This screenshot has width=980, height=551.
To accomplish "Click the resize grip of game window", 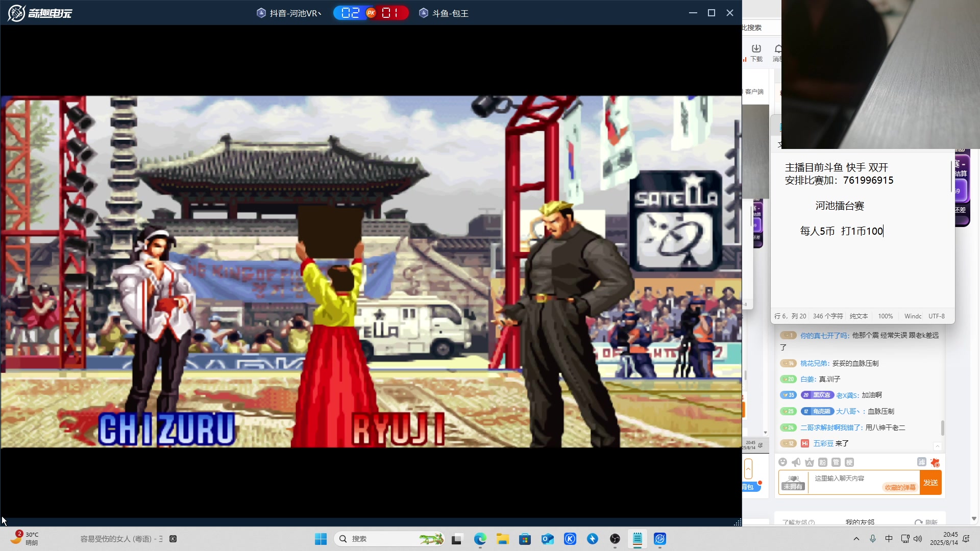I will (x=738, y=522).
